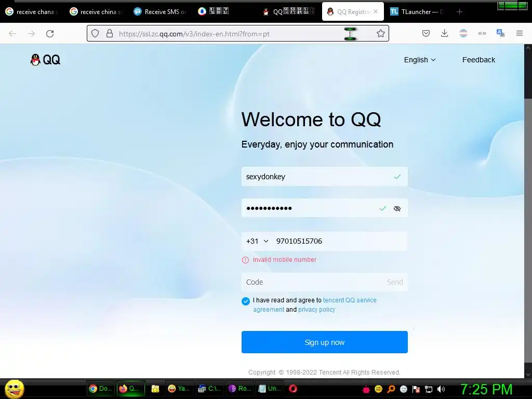This screenshot has width=532, height=399.
Task: Open a new browser tab
Action: coord(459,12)
